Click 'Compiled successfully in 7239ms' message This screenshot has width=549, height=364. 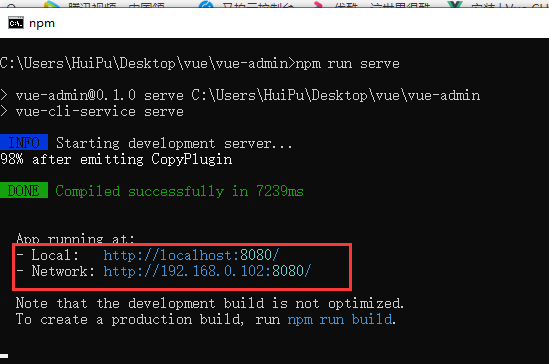(179, 191)
